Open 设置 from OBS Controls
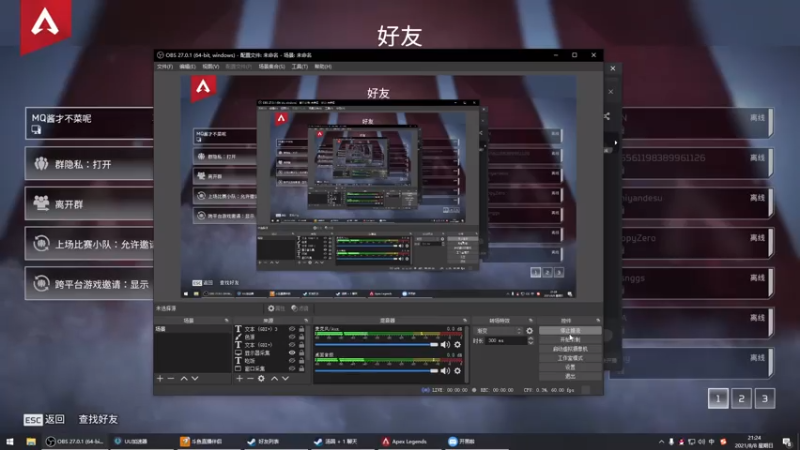 [x=570, y=367]
